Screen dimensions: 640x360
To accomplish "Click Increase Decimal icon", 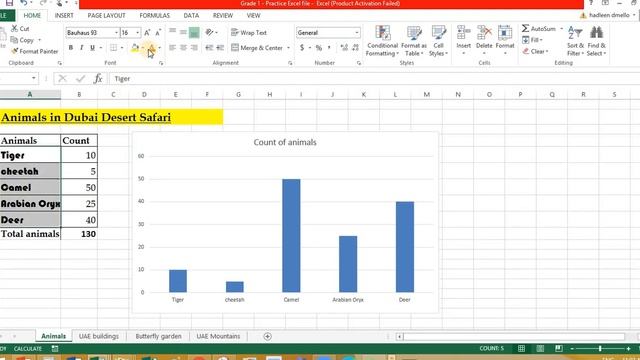I will point(344,48).
